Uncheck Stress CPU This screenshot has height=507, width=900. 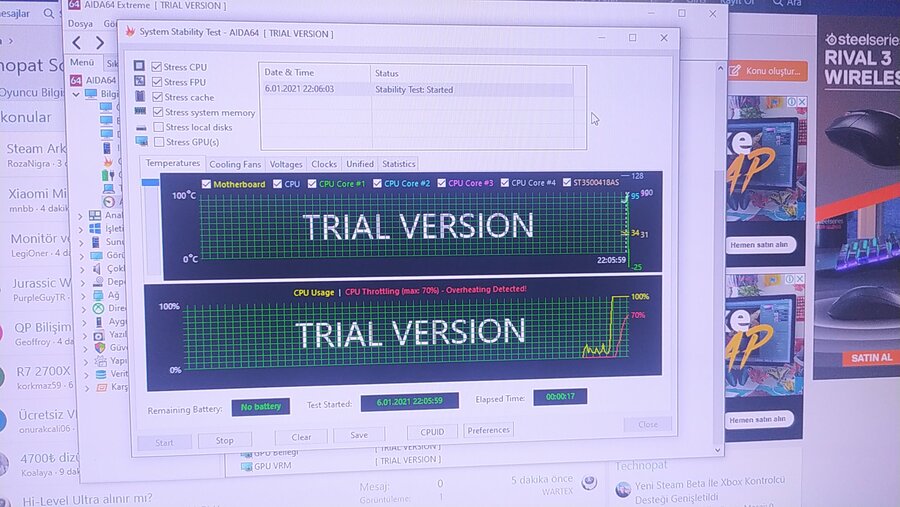pyautogui.click(x=156, y=67)
